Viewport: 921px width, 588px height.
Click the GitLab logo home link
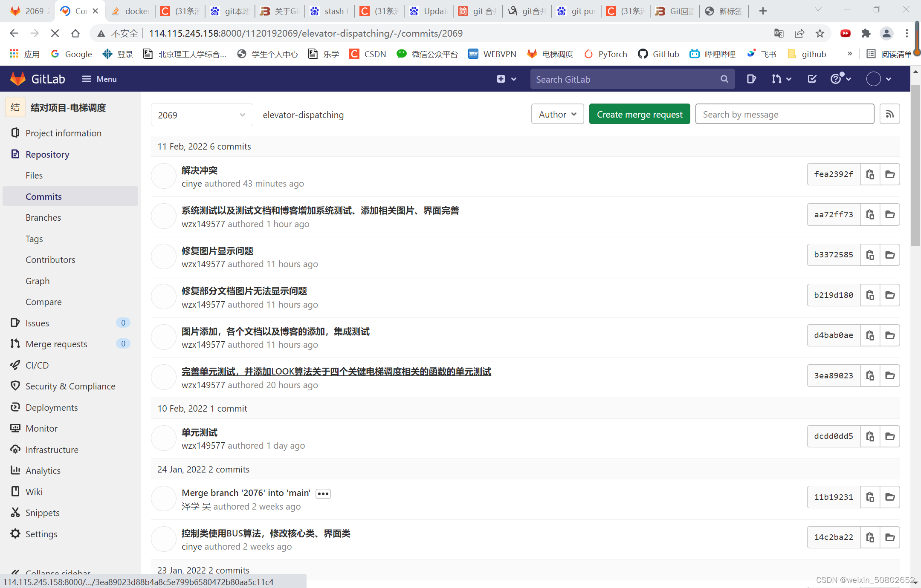click(38, 79)
